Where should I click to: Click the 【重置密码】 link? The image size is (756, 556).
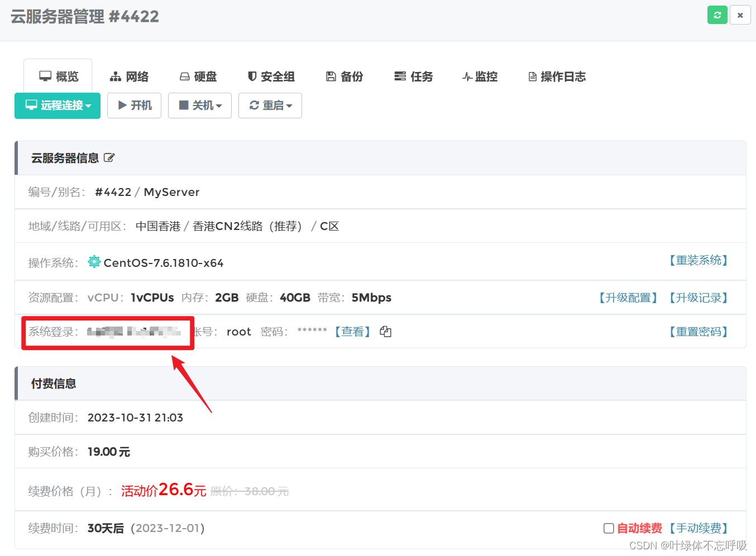pyautogui.click(x=698, y=332)
